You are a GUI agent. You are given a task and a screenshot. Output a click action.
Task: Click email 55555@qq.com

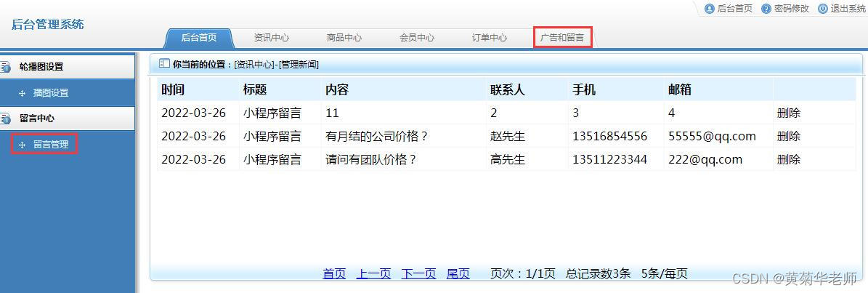click(x=712, y=136)
